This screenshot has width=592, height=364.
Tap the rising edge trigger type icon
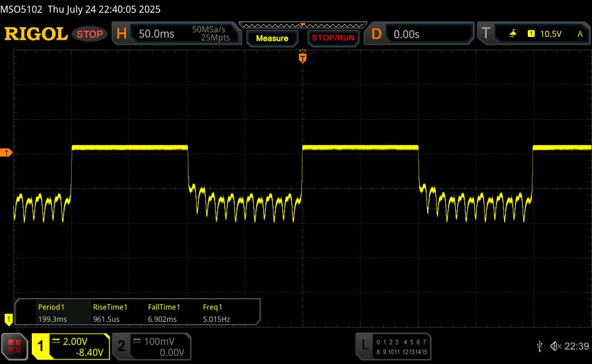513,34
